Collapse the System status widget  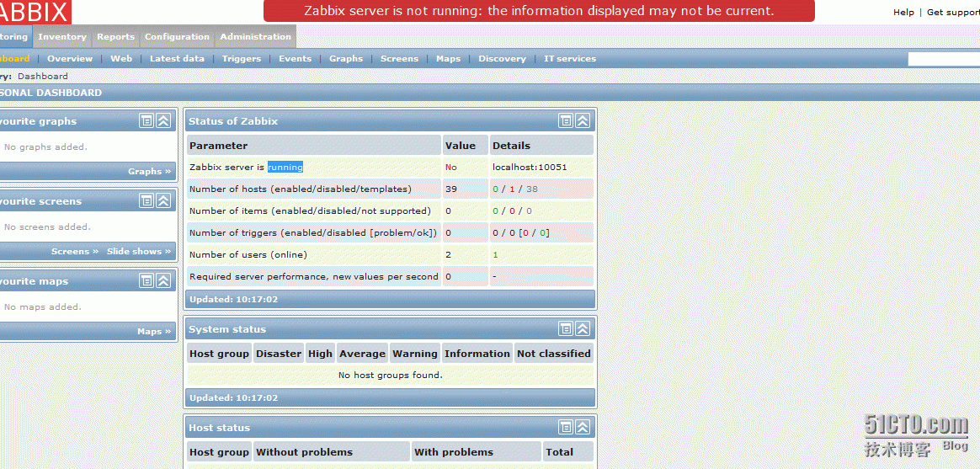coord(583,329)
